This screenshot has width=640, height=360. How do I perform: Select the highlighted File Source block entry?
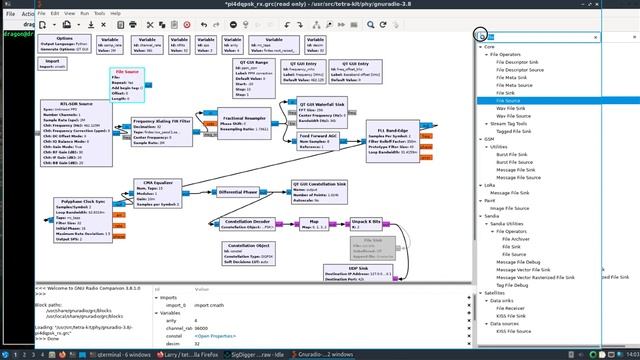pyautogui.click(x=508, y=101)
